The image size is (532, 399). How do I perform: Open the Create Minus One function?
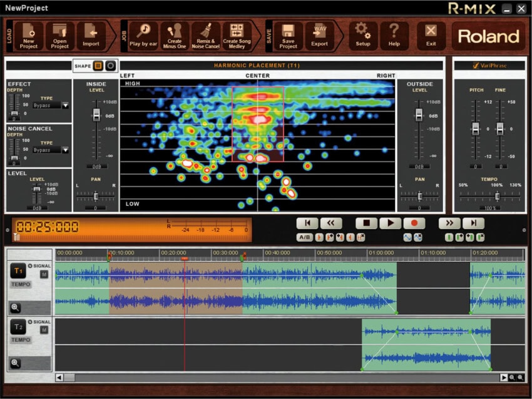tap(175, 35)
